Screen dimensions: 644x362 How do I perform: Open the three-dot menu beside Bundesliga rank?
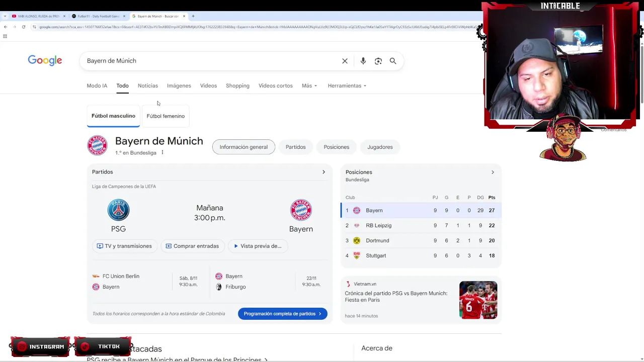point(162,152)
